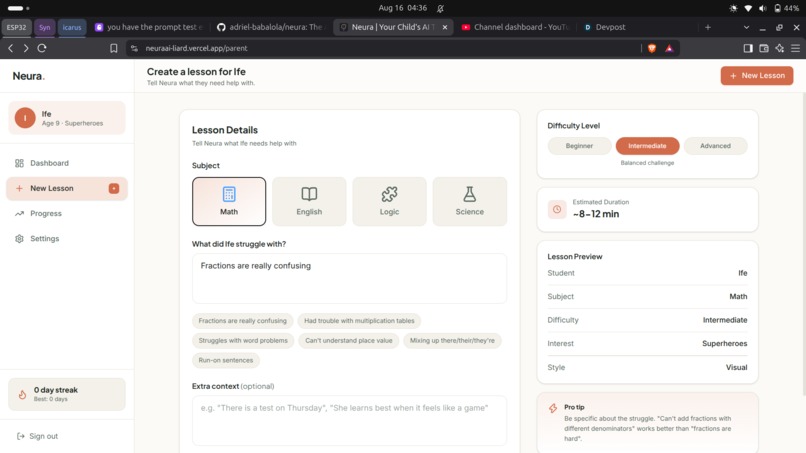
Task: Click the clock icon beside Estimated Duration
Action: pyautogui.click(x=557, y=209)
